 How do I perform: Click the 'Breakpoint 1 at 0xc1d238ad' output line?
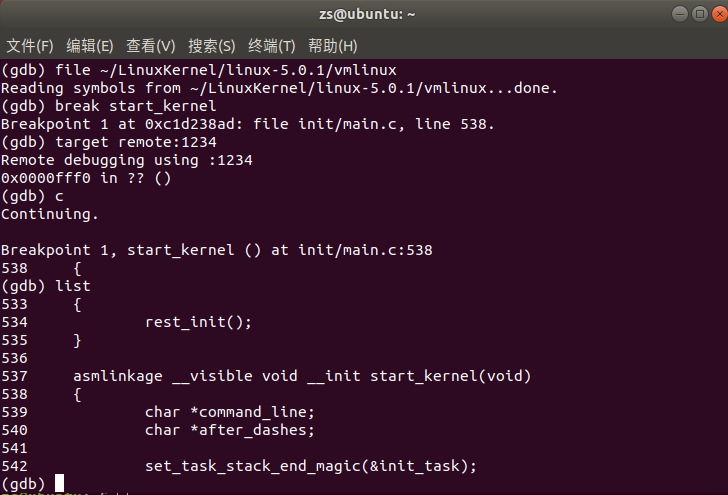[x=247, y=124]
